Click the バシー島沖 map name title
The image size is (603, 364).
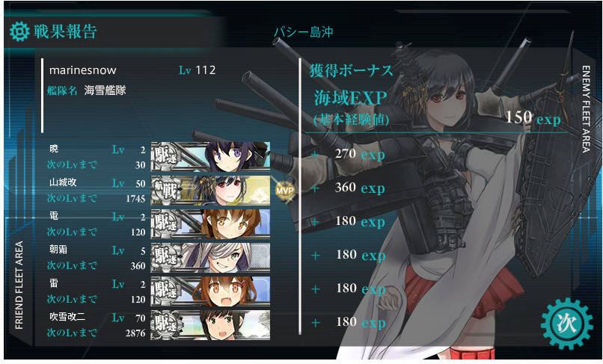[x=304, y=32]
